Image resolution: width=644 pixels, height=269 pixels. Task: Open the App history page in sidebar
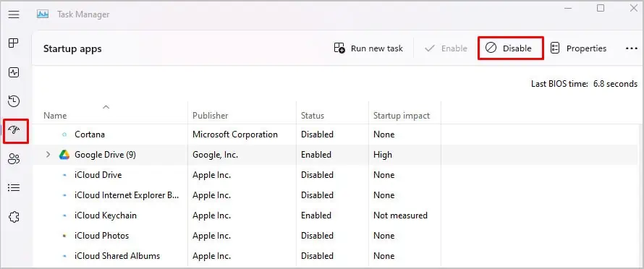click(14, 101)
